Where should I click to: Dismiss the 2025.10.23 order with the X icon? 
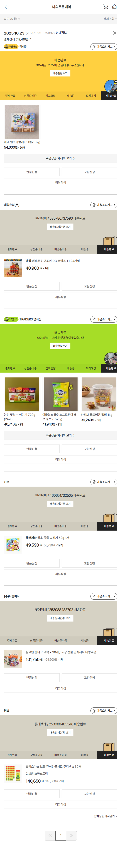click(115, 33)
